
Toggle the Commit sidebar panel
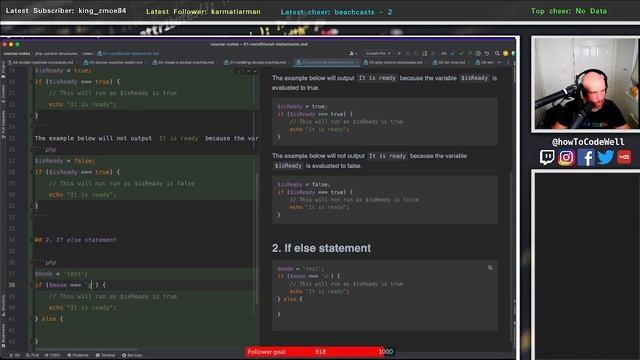[x=3, y=94]
